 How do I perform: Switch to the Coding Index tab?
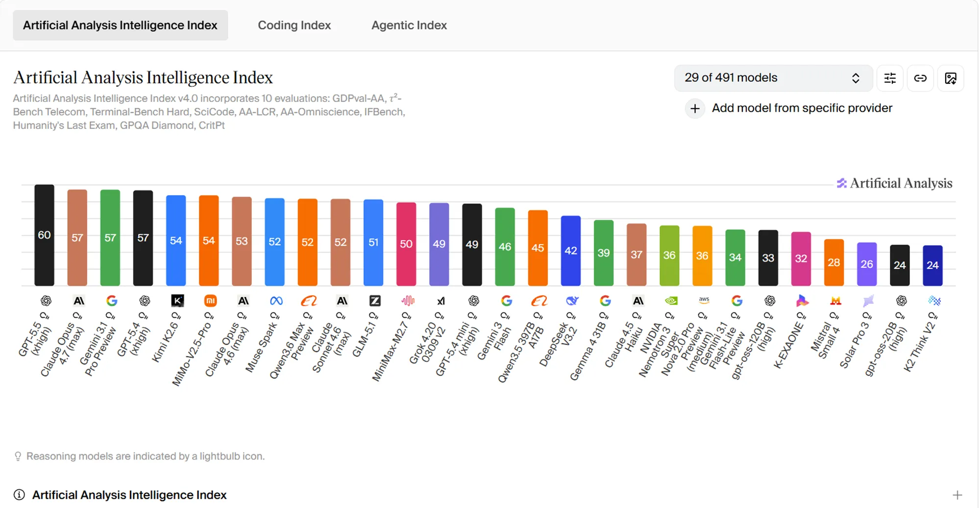(x=294, y=25)
